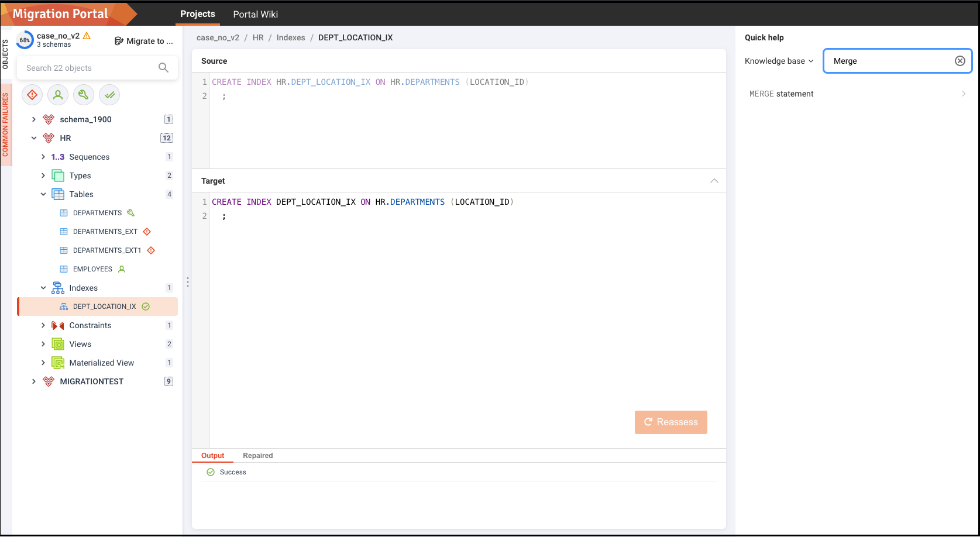The height and width of the screenshot is (537, 980).
Task: Open the MERGE statement help entry
Action: coord(857,94)
